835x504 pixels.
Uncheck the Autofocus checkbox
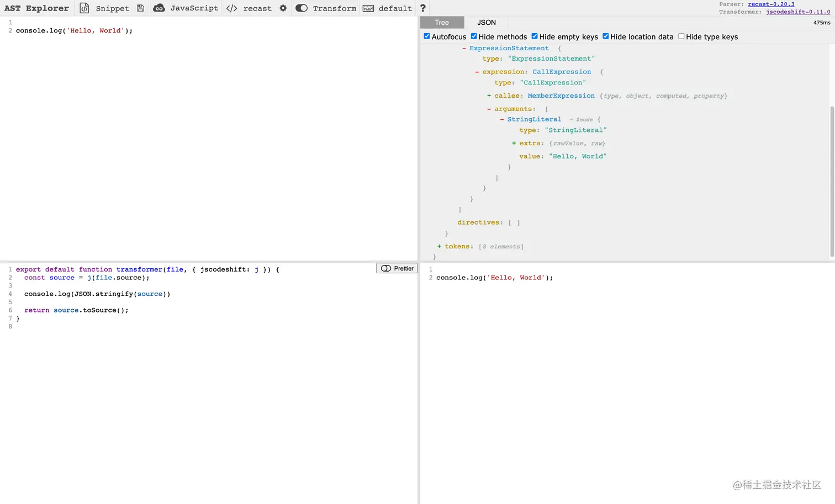coord(427,36)
